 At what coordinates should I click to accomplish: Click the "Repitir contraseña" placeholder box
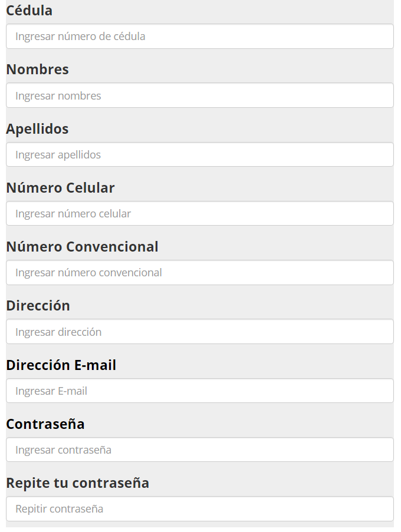tap(199, 508)
